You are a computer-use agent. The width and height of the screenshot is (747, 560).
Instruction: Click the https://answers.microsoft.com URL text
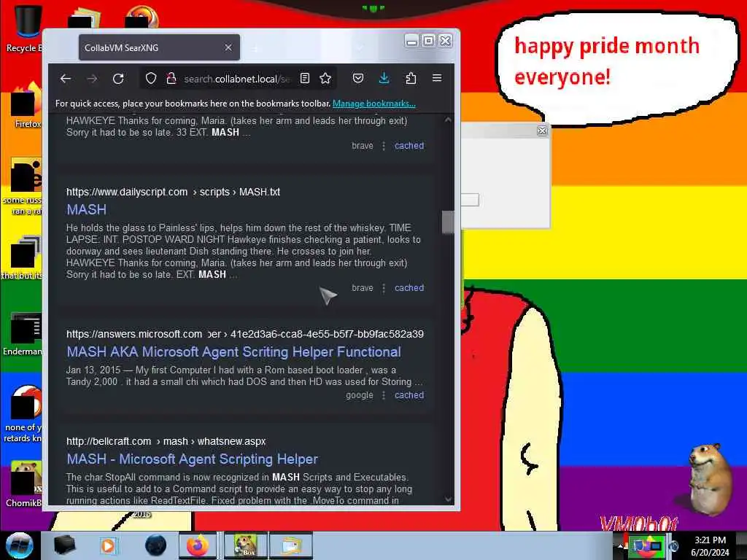pos(134,334)
